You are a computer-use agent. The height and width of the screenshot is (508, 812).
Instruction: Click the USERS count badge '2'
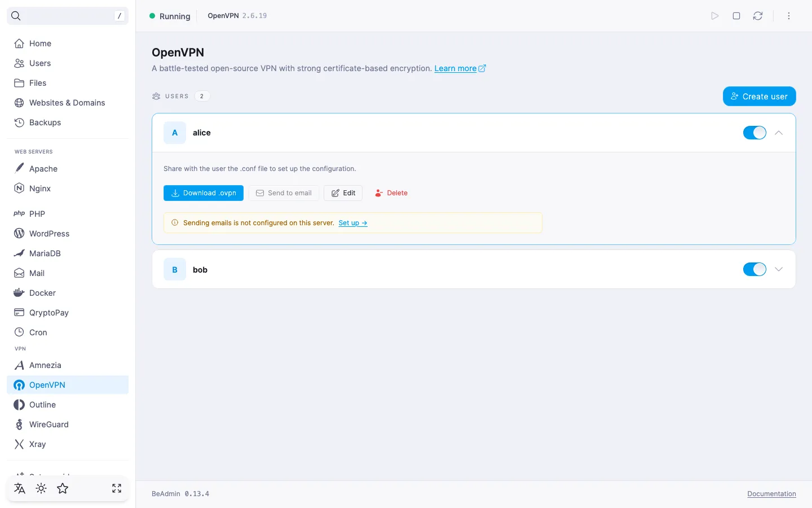point(202,96)
